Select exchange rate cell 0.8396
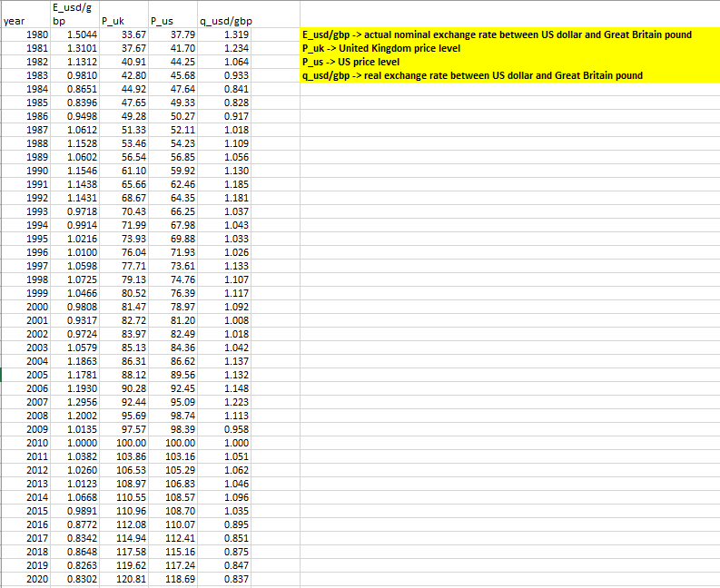 click(74, 103)
